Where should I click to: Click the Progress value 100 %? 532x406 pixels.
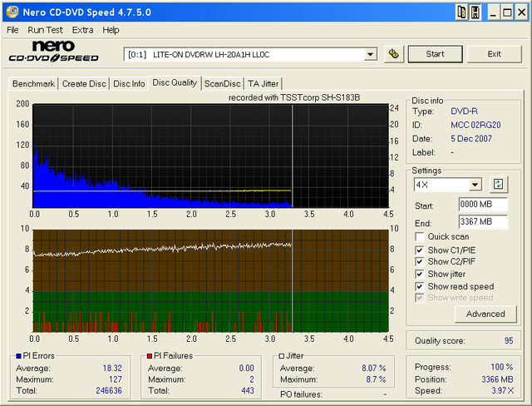pyautogui.click(x=502, y=367)
